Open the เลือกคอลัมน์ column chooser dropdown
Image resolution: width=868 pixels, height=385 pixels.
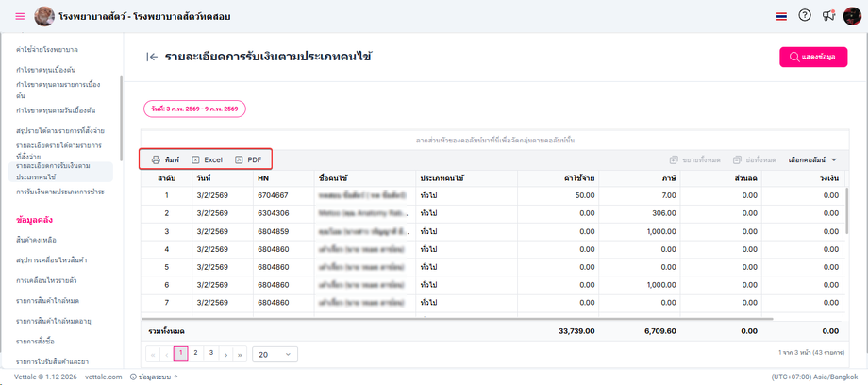812,159
